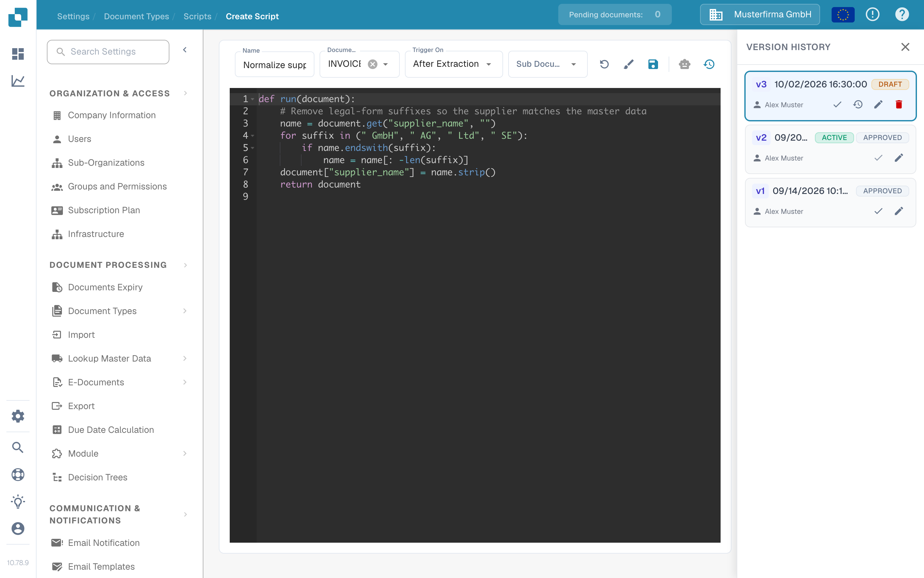Screen dimensions: 924x578
Task: Click the help question mark icon
Action: [902, 14]
